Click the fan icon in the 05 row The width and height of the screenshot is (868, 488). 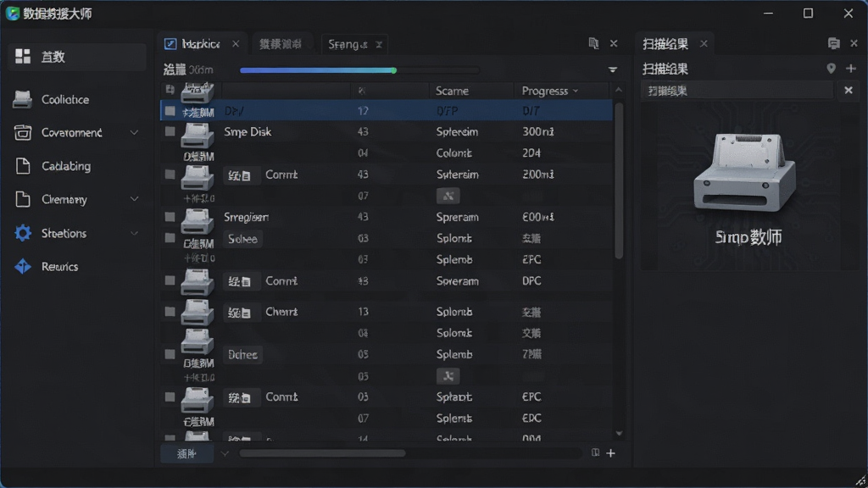pyautogui.click(x=448, y=376)
